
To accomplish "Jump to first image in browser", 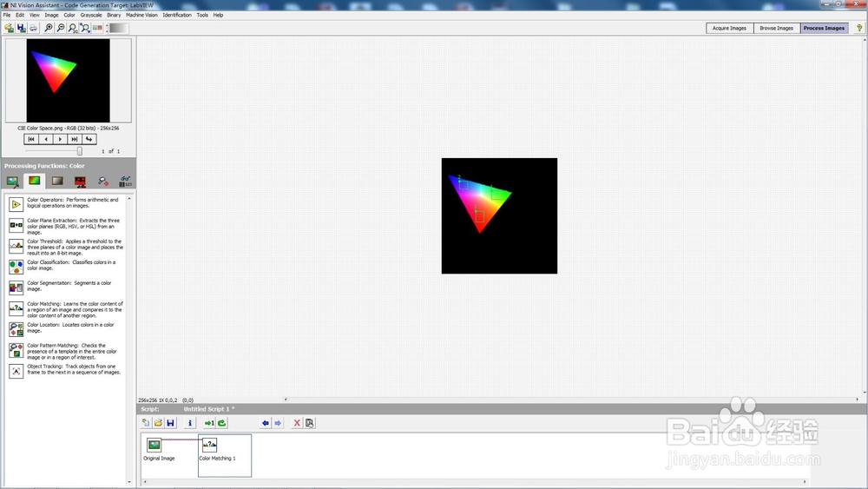I will [x=31, y=139].
